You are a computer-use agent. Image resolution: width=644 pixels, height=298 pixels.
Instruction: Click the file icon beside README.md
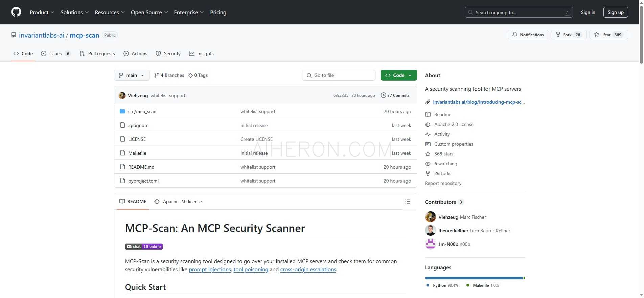(x=122, y=167)
